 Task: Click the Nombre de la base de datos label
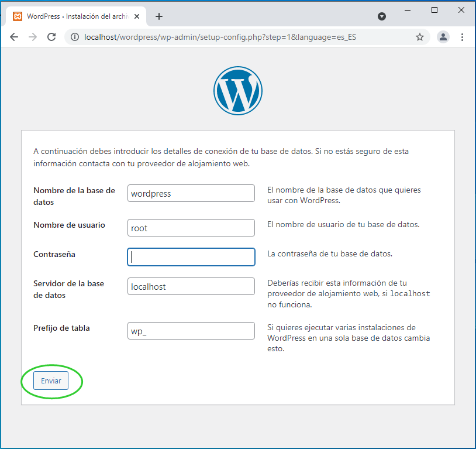click(x=74, y=196)
